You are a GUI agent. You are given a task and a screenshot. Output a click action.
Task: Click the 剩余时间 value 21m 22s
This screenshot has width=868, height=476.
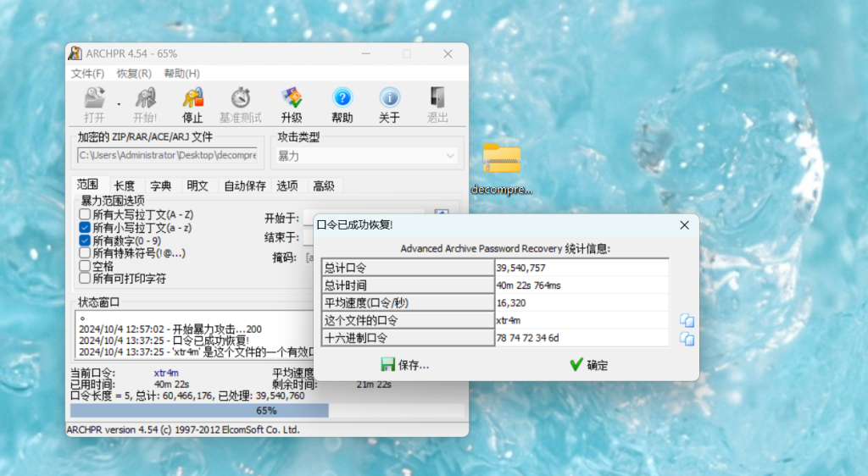click(x=374, y=385)
